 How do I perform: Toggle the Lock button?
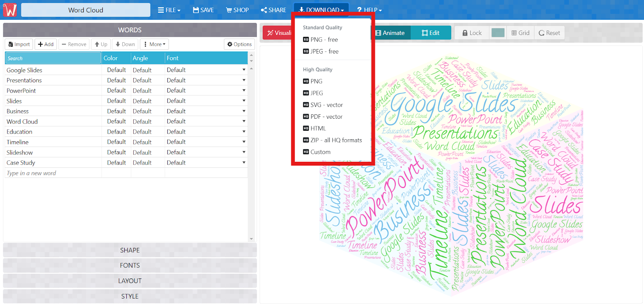472,33
